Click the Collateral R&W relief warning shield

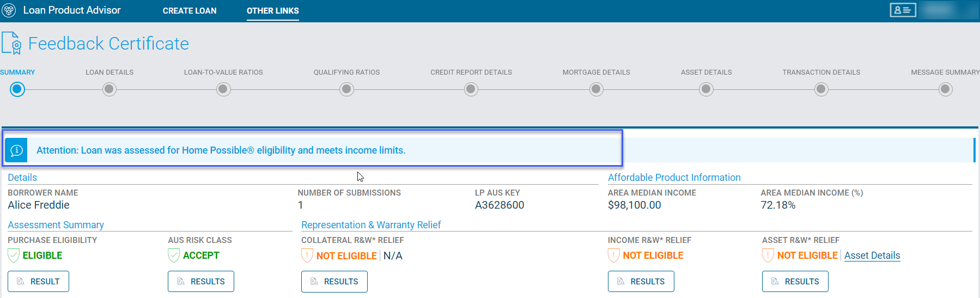tap(307, 256)
